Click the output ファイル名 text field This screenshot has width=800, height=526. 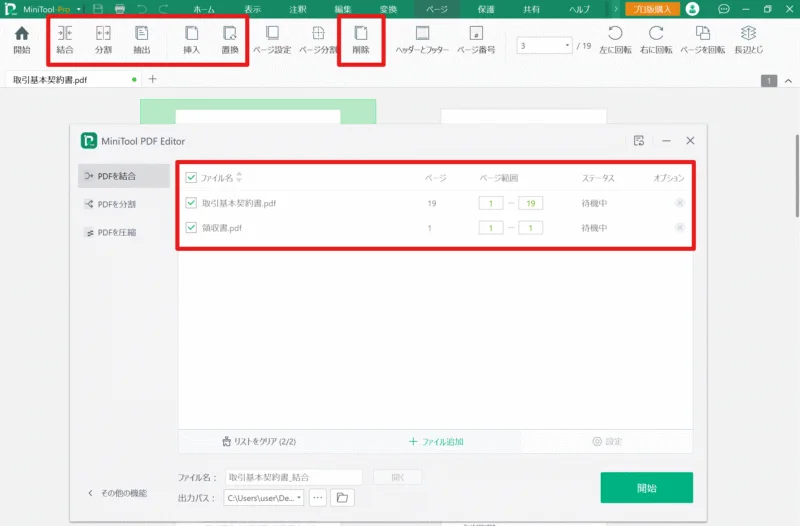pos(293,477)
